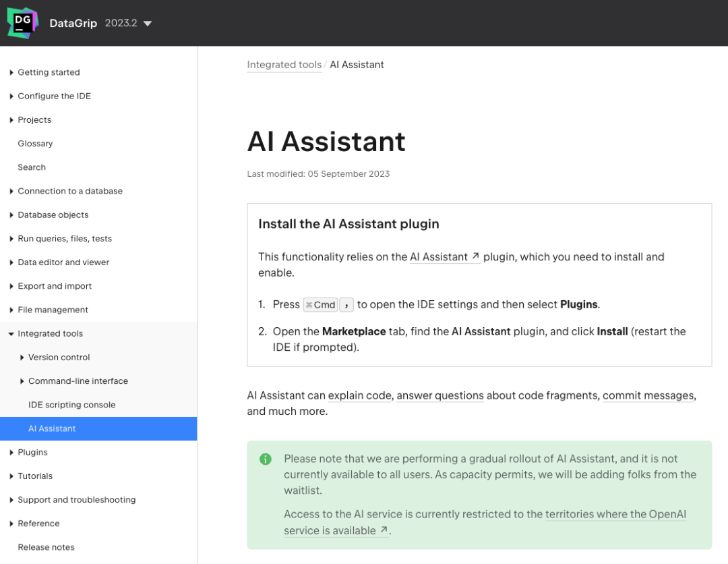Expand the Command-line interface arrow
This screenshot has height=564, width=728.
22,381
